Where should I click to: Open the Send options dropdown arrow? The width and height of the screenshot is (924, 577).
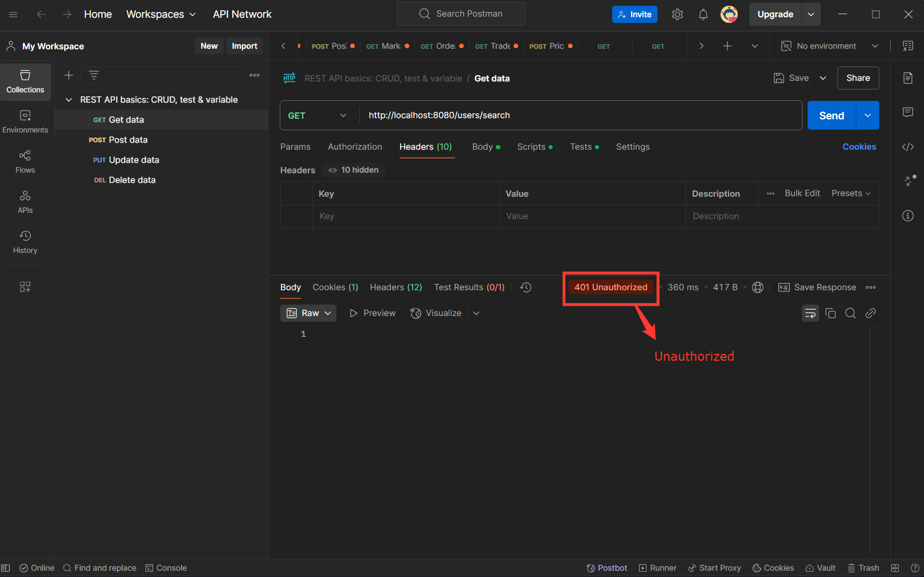coord(868,115)
